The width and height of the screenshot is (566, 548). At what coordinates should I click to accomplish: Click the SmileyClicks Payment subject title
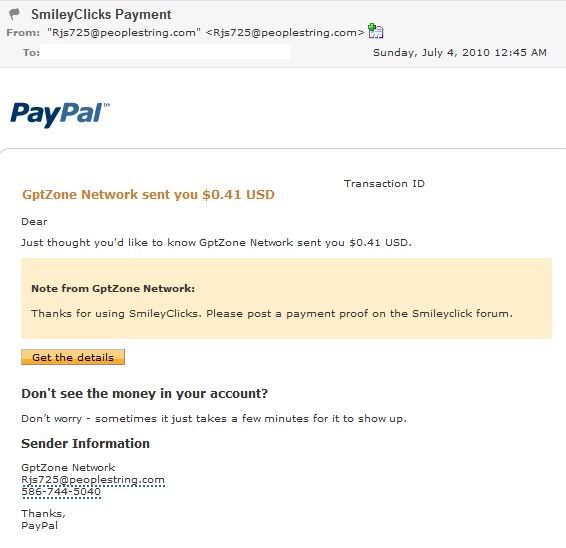(x=101, y=14)
